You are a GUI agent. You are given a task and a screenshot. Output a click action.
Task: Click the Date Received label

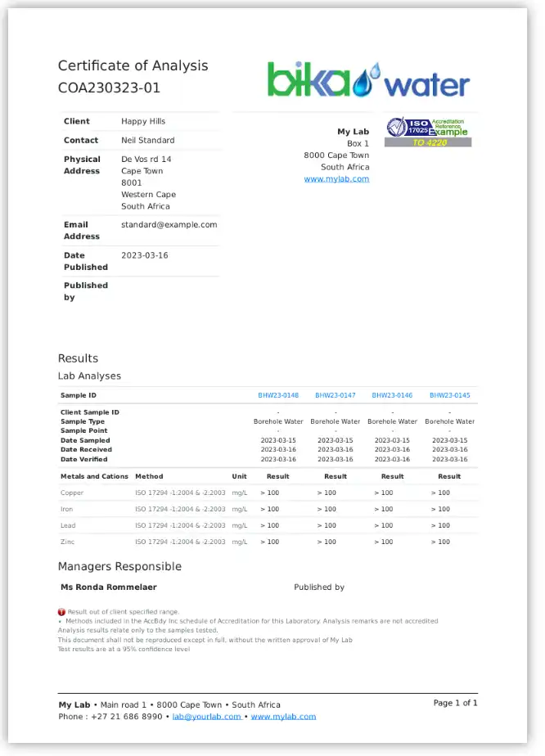[86, 449]
